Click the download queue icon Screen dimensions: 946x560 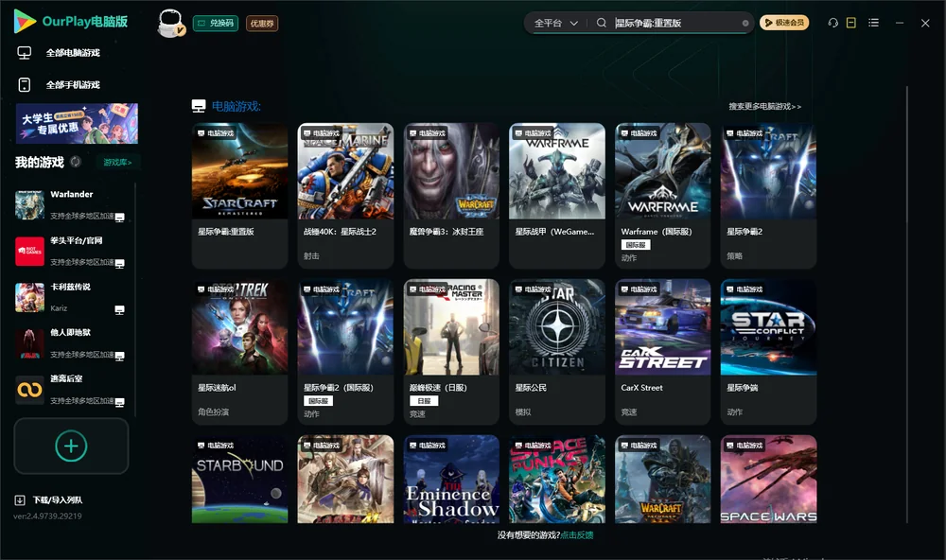coord(20,499)
